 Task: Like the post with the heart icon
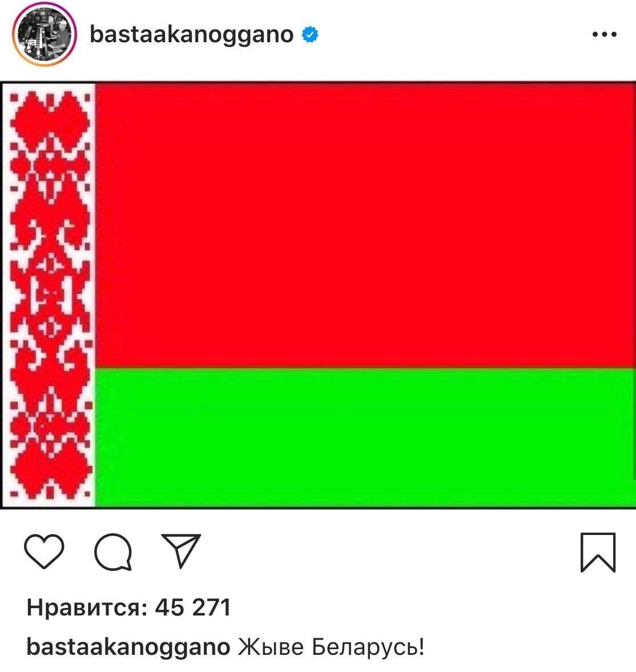pos(44,552)
